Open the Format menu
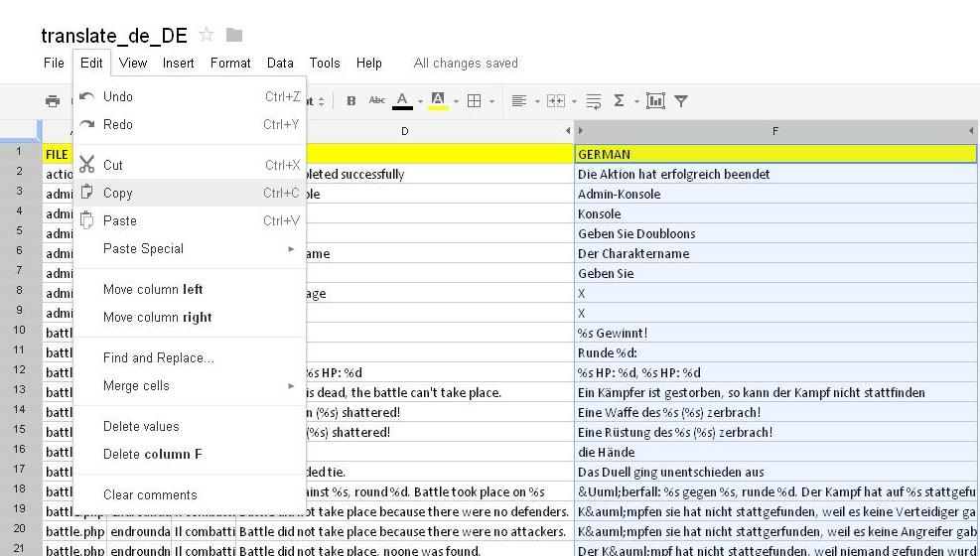 click(x=230, y=63)
